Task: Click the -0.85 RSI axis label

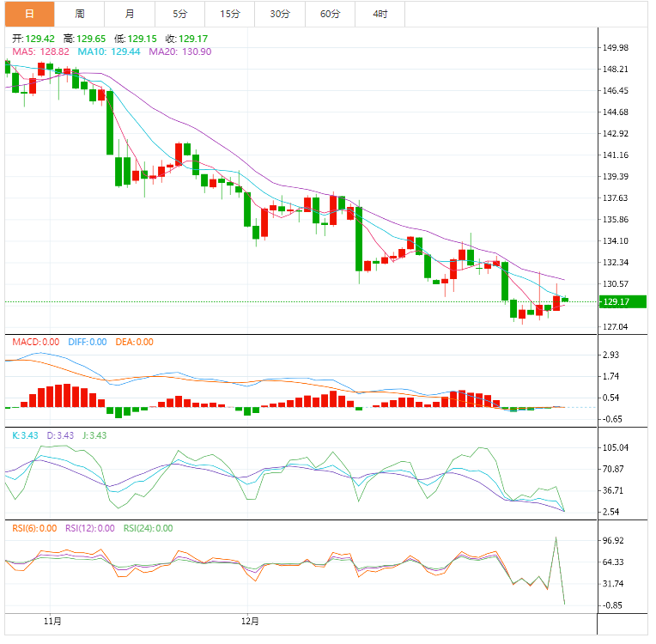Action: pos(612,605)
